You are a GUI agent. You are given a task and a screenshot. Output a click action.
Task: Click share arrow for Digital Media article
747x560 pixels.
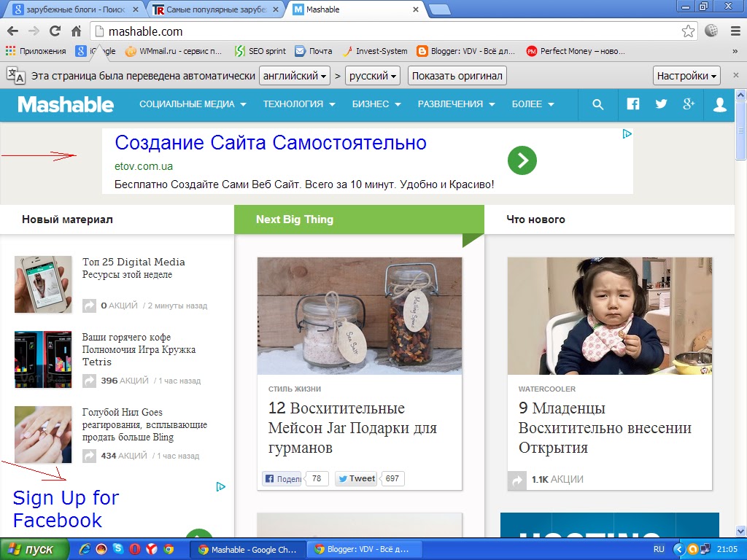(x=89, y=306)
